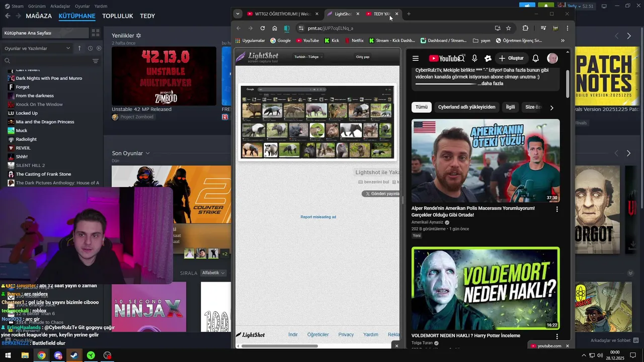Expand Oyunlar ve Yazılımlar dropdown in Steam
The height and width of the screenshot is (362, 644).
(x=37, y=48)
